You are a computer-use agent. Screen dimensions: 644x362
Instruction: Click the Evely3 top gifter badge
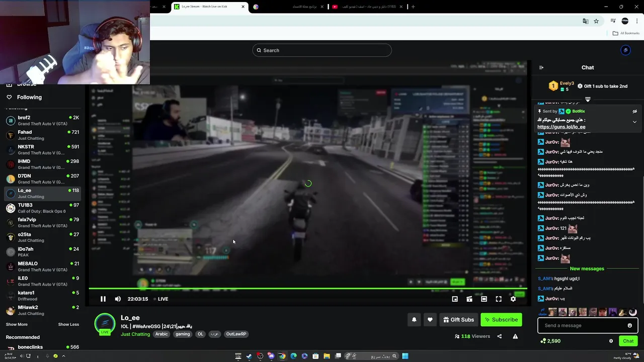(x=553, y=86)
